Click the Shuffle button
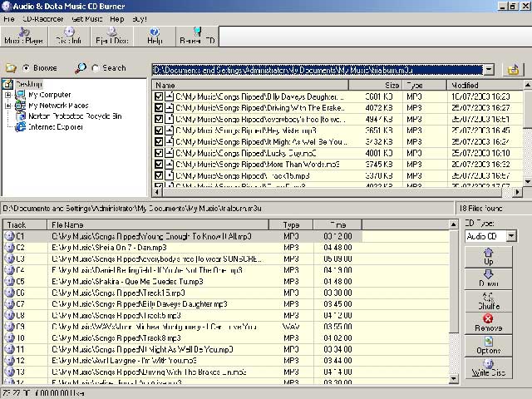Viewport: 532px width, 399px height. click(488, 301)
